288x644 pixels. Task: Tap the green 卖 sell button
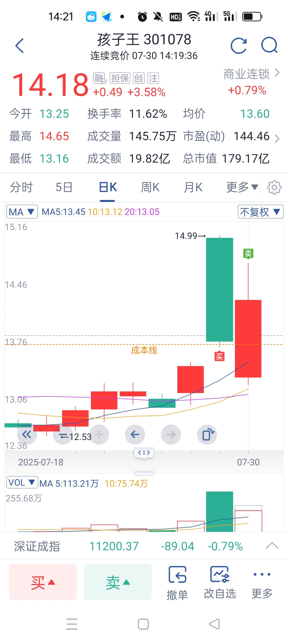tap(118, 582)
